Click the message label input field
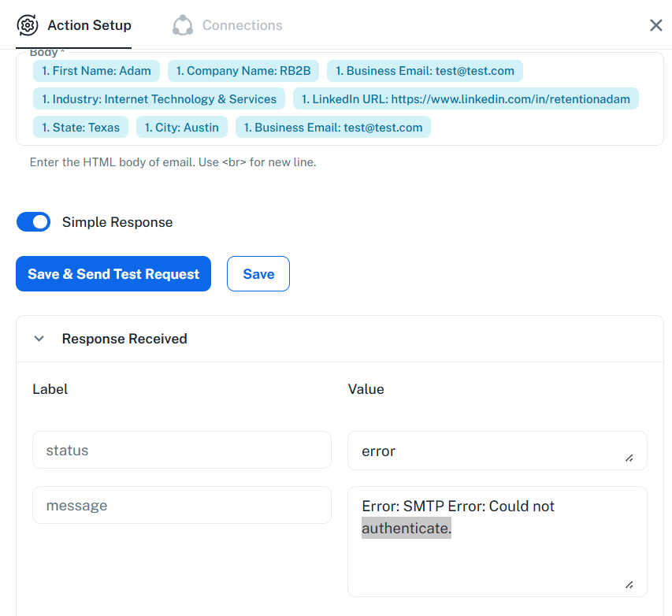 click(x=181, y=505)
